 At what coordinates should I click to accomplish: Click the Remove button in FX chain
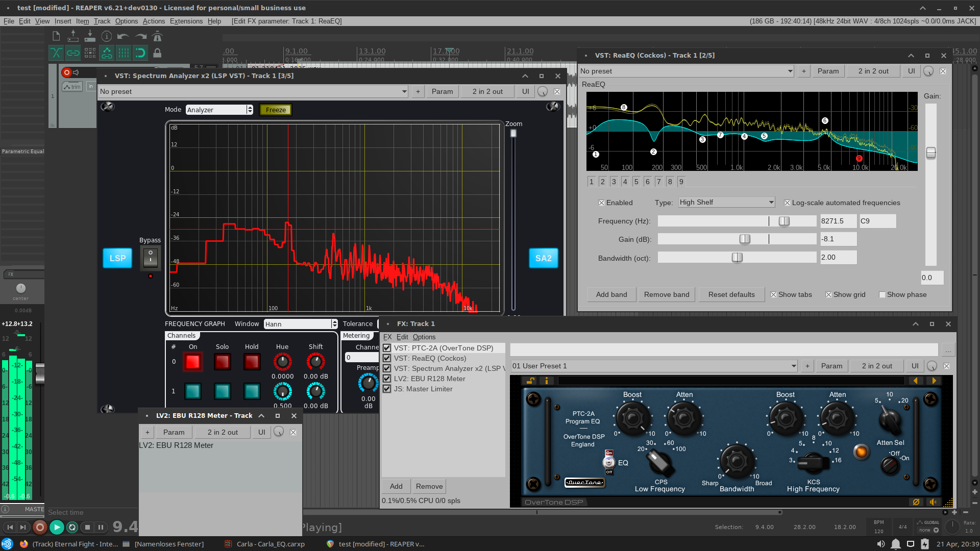(x=429, y=486)
